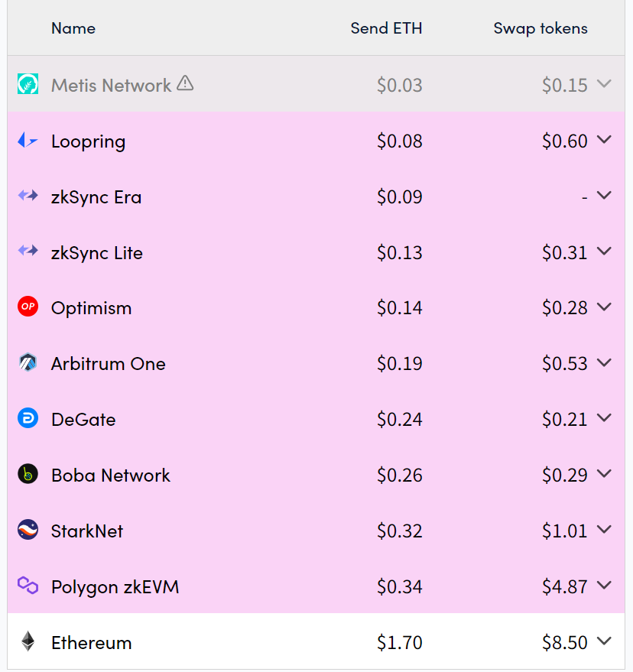Click the Metis Network warning triangle
633x672 pixels.
tap(185, 83)
